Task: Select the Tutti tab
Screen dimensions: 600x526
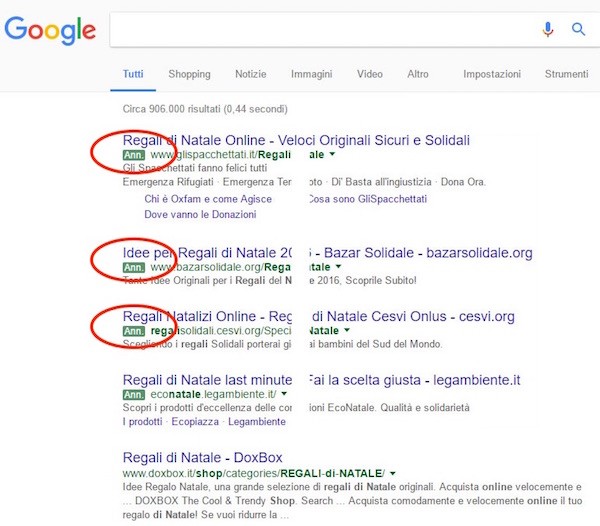Action: 133,74
